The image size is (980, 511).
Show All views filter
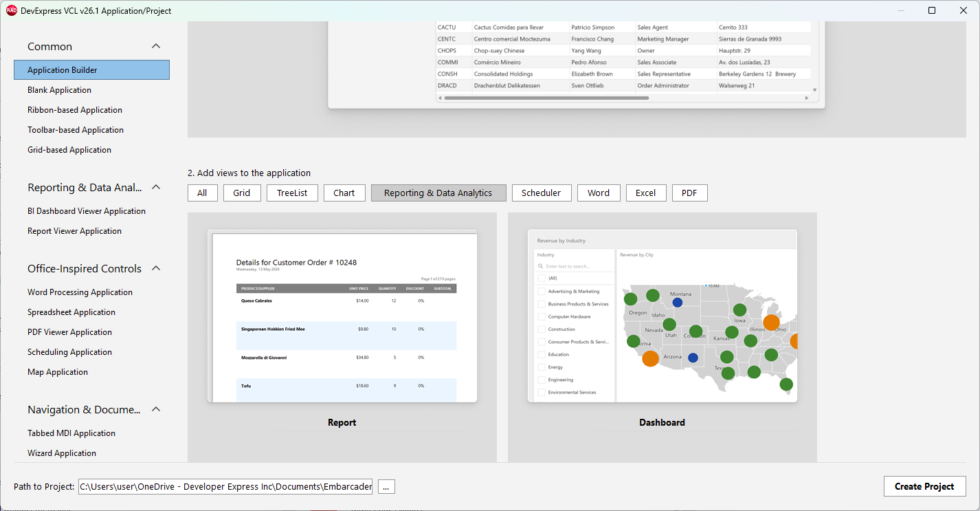click(x=202, y=193)
